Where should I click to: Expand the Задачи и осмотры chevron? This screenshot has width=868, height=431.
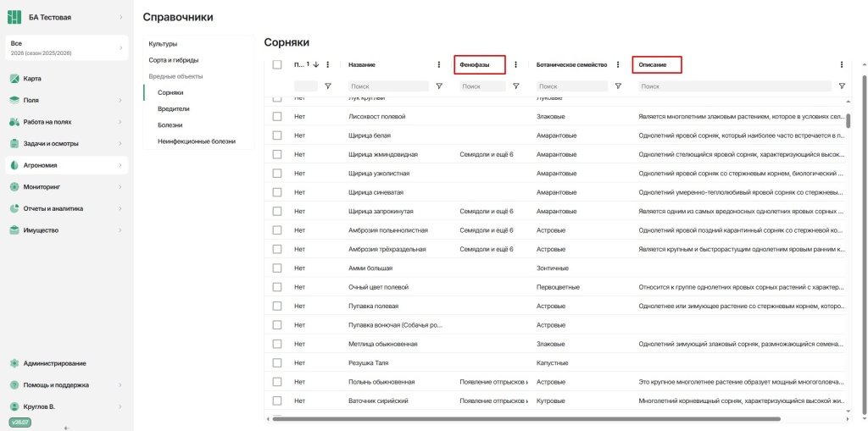tap(120, 143)
